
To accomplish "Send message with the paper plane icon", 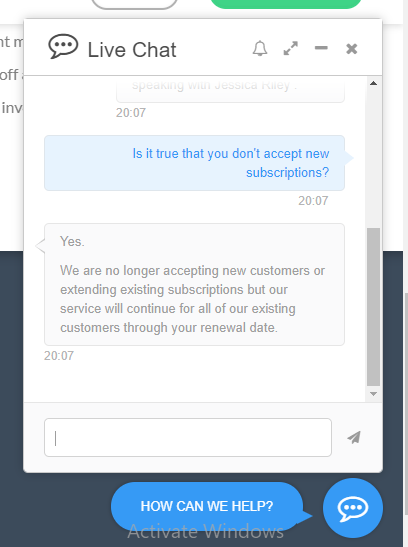I will 354,437.
